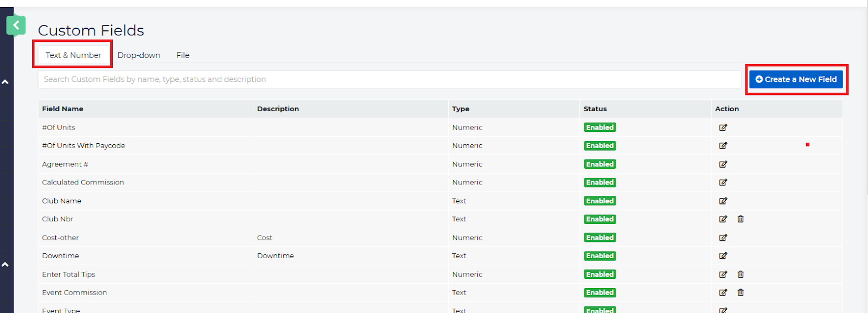Viewport: 868px width, 313px height.
Task: Edit the Agreement # field
Action: [723, 164]
